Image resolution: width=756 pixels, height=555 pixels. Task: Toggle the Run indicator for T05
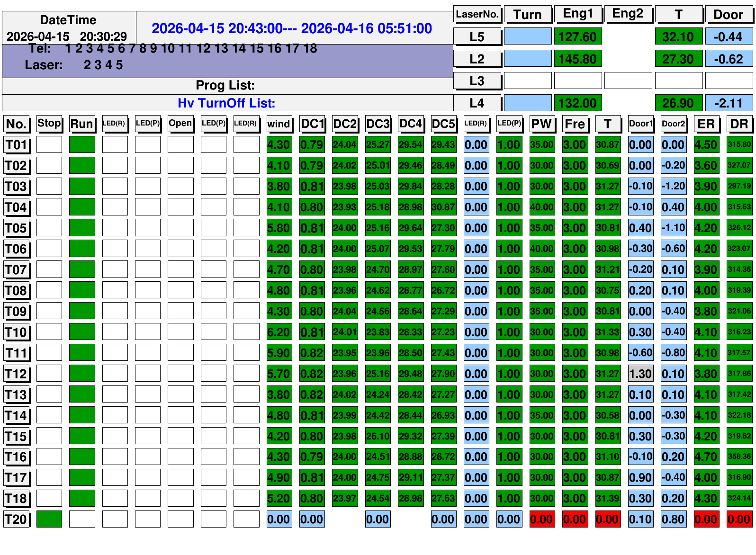point(82,228)
